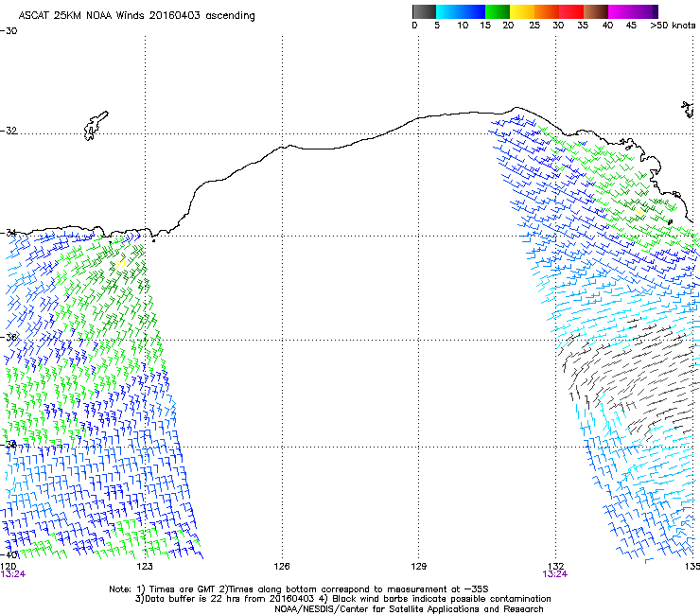Choose the orange 25-30 knots legend swatch

pos(547,11)
